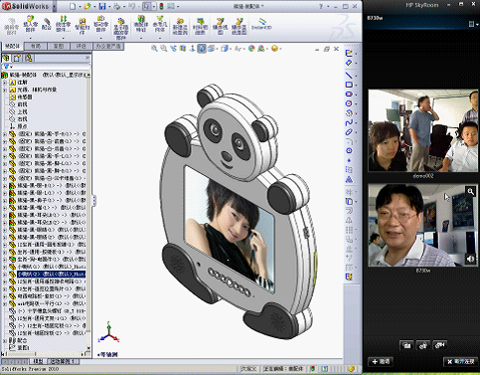Click the Save icon in top toolbar
Image resolution: width=480 pixels, height=375 pixels.
[x=102, y=6]
